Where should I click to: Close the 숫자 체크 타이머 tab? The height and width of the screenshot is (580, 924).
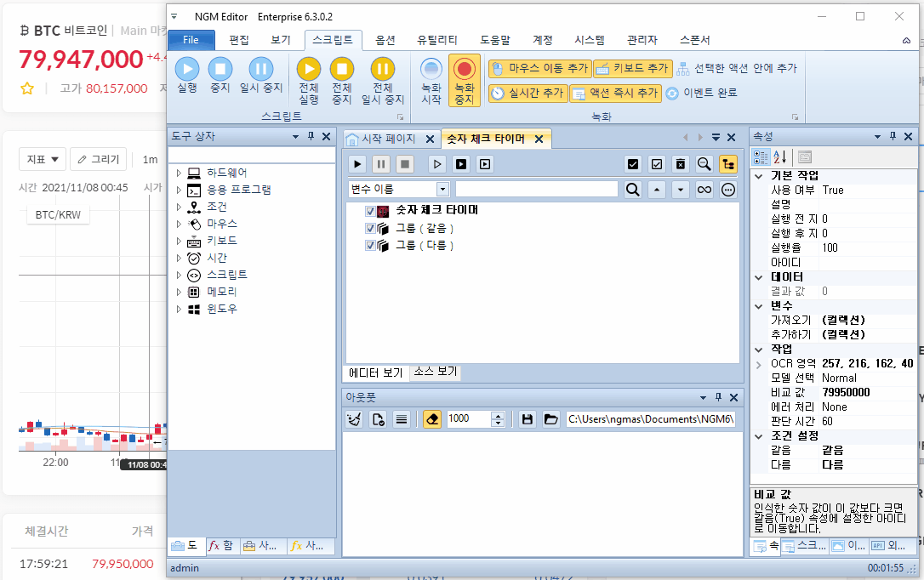(539, 139)
